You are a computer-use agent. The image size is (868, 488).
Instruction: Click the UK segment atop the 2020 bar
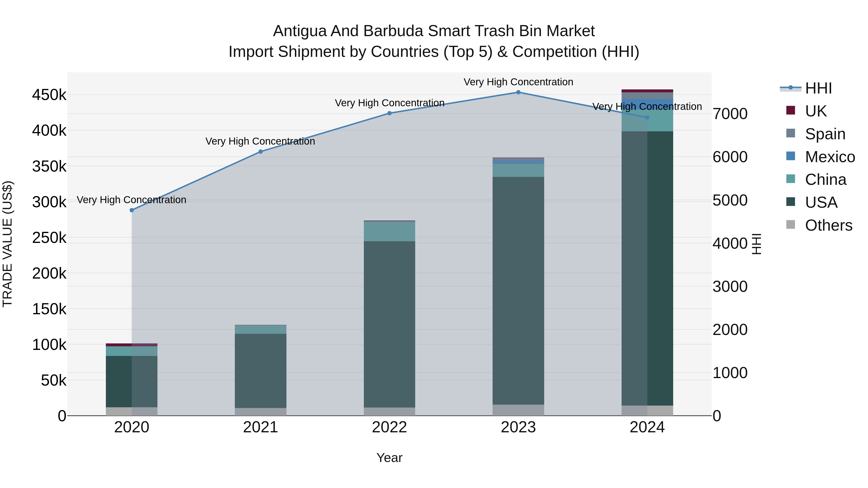coord(132,345)
